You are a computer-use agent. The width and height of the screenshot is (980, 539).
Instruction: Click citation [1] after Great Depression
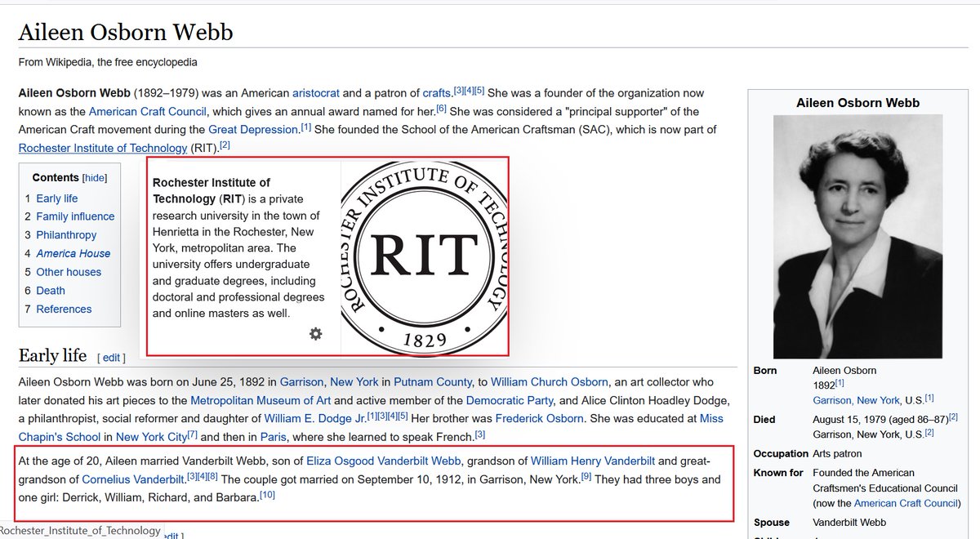[305, 127]
